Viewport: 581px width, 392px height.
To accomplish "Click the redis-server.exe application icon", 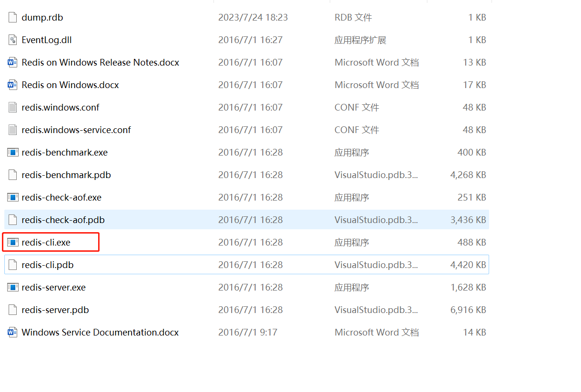I will pos(13,287).
